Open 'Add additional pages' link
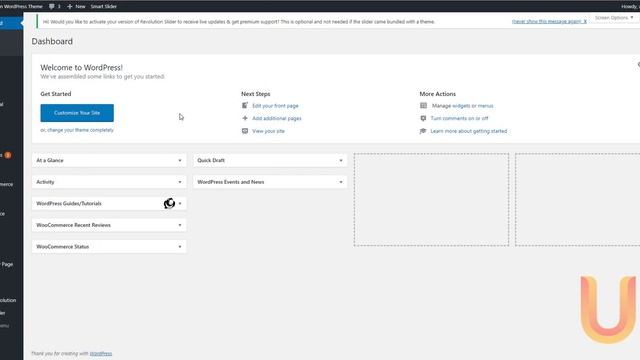This screenshot has width=640, height=360. [277, 118]
